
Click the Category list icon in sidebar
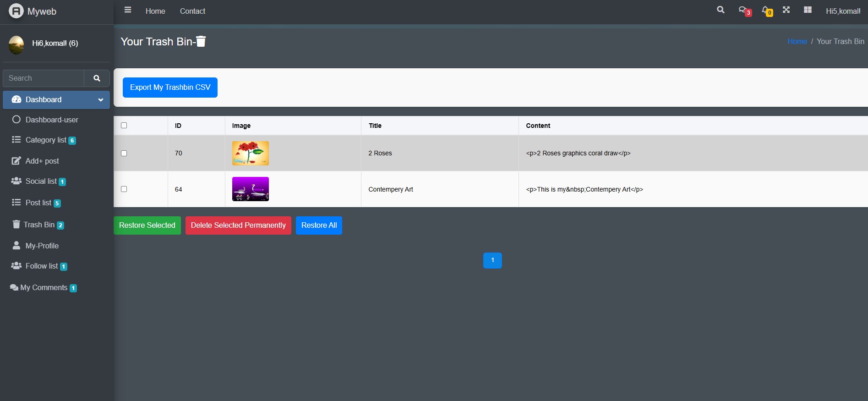point(16,140)
